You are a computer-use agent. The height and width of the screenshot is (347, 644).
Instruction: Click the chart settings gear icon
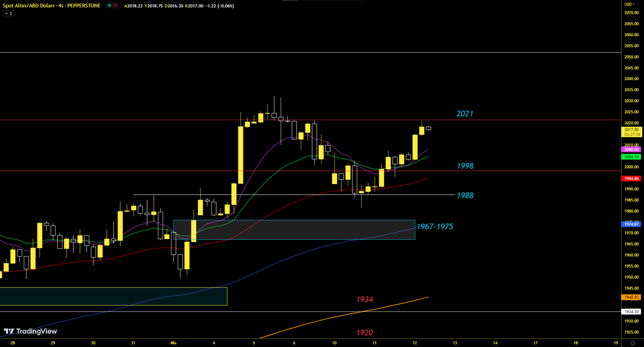pos(632,343)
